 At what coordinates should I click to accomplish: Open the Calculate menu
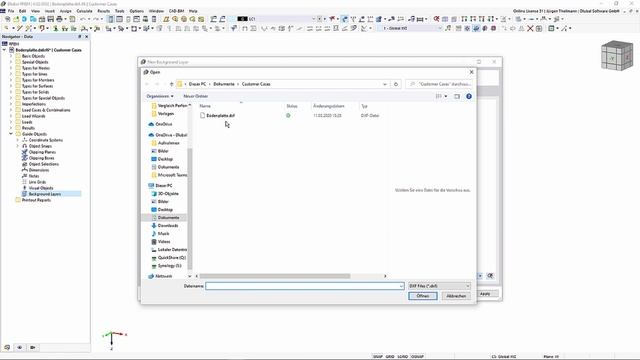[84, 11]
